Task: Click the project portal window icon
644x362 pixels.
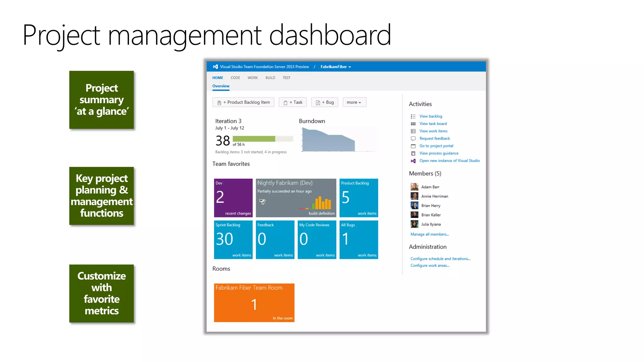Action: [413, 146]
